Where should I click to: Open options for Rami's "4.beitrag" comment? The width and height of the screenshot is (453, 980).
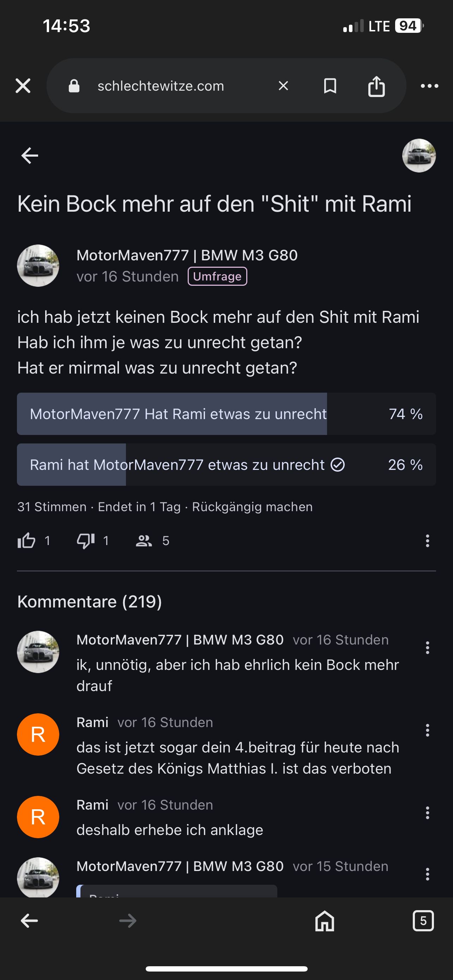[427, 731]
